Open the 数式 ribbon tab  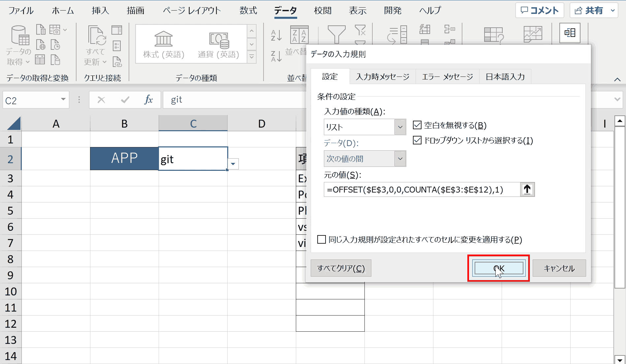point(248,11)
